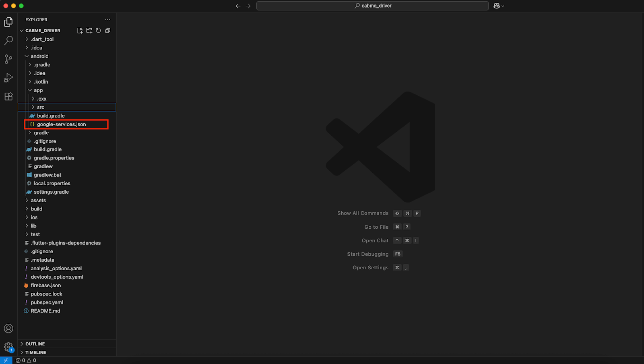644x364 pixels.
Task: Refresh the explorer with the refresh icon
Action: [x=98, y=31]
